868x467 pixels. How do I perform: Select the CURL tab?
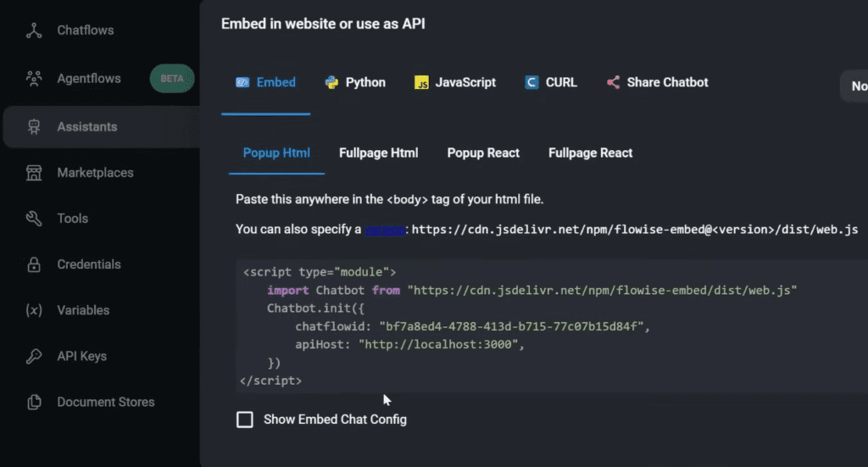pyautogui.click(x=551, y=82)
